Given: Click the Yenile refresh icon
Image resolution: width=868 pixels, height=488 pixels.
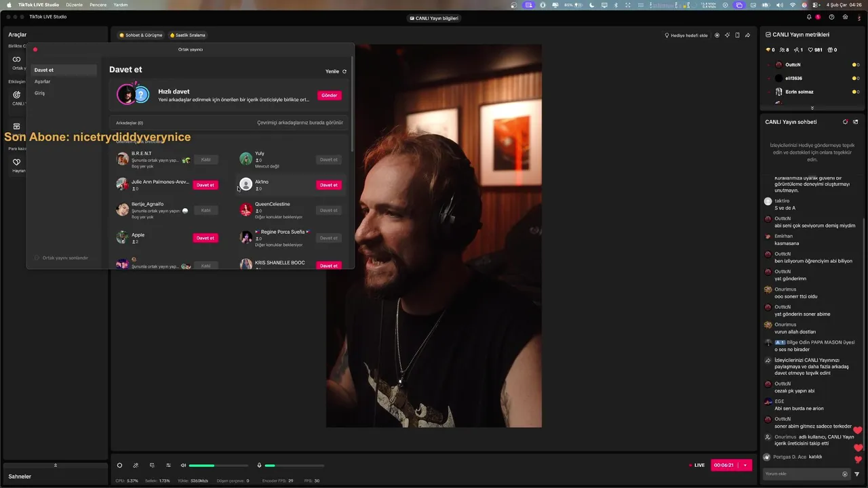Looking at the screenshot, I should 344,71.
